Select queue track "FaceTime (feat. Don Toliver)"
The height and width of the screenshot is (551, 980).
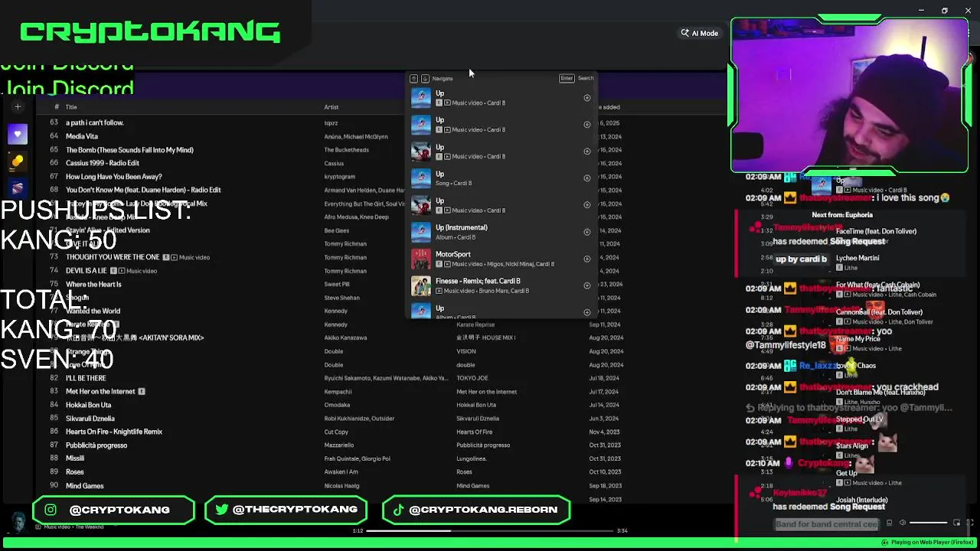(876, 231)
